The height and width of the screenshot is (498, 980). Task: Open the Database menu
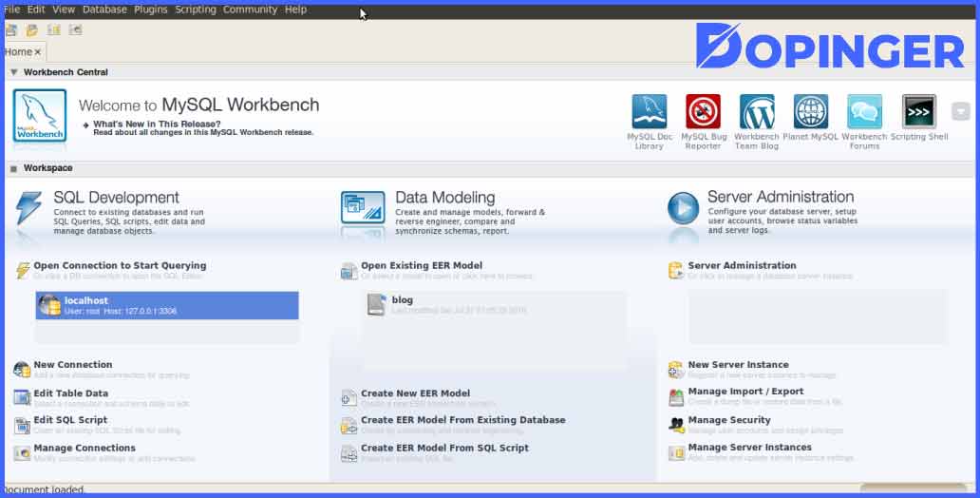click(x=104, y=10)
